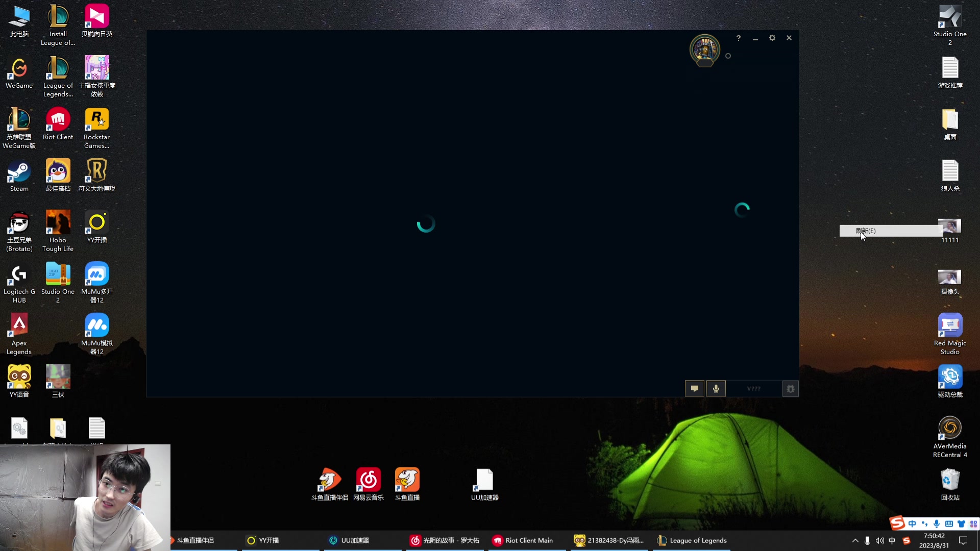Open the action center notifications
The image size is (980, 551).
click(963, 541)
